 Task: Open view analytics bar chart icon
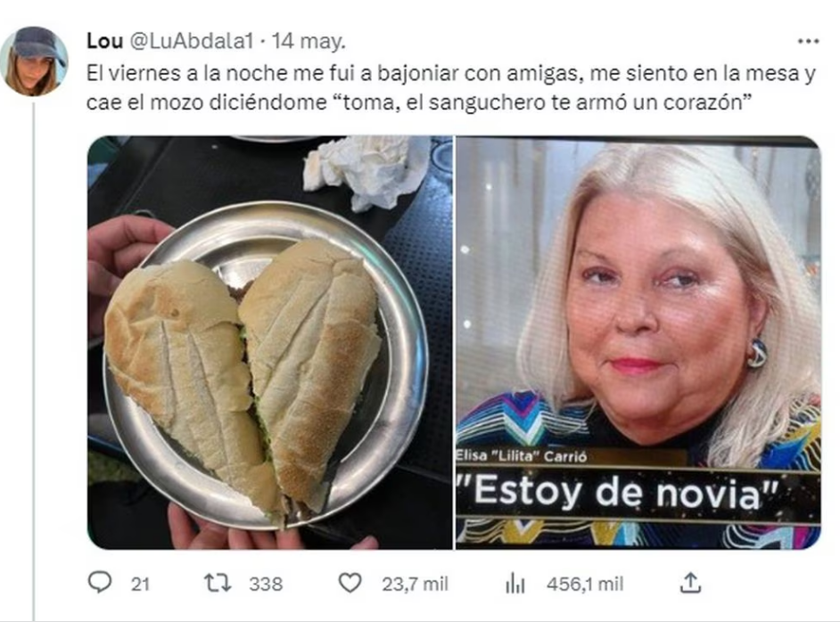point(515,583)
